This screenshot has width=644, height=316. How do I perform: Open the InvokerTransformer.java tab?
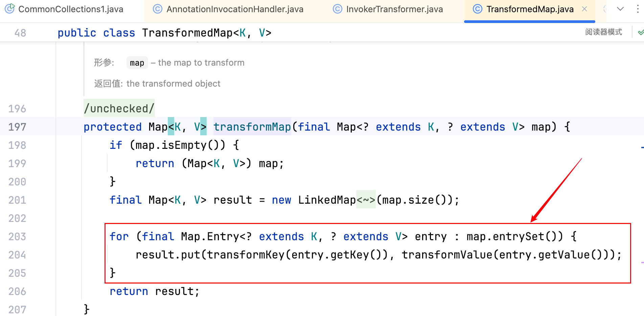pyautogui.click(x=394, y=9)
